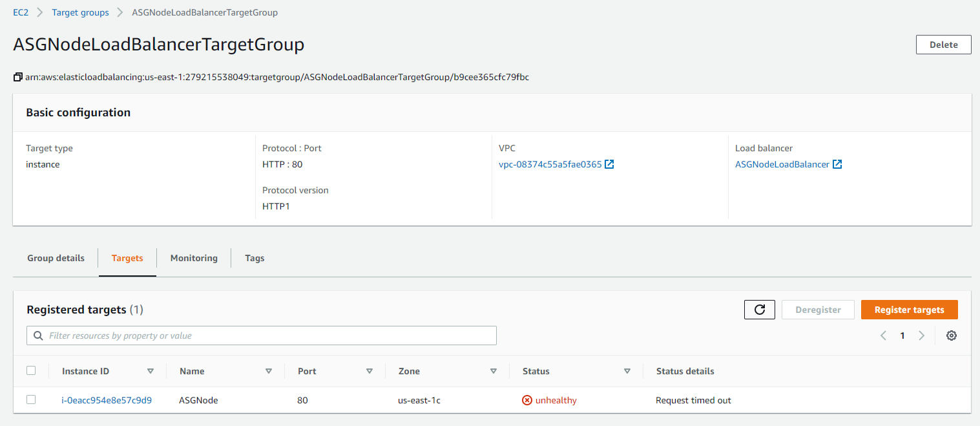Switch to the Monitoring tab
Image resolution: width=980 pixels, height=426 pixels.
[x=193, y=258]
